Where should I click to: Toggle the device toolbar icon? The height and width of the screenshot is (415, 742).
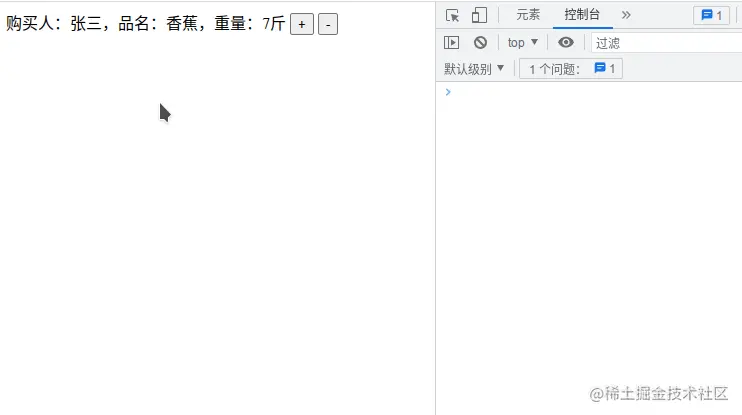tap(479, 15)
